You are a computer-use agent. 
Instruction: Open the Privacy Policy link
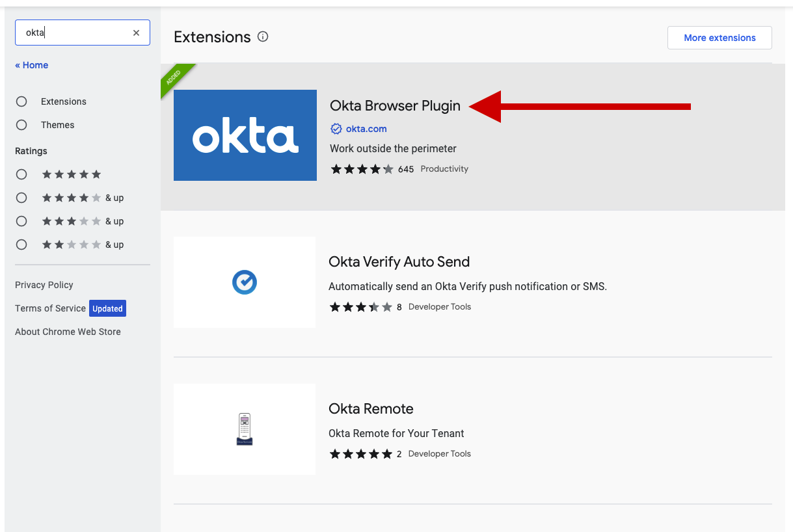point(44,285)
